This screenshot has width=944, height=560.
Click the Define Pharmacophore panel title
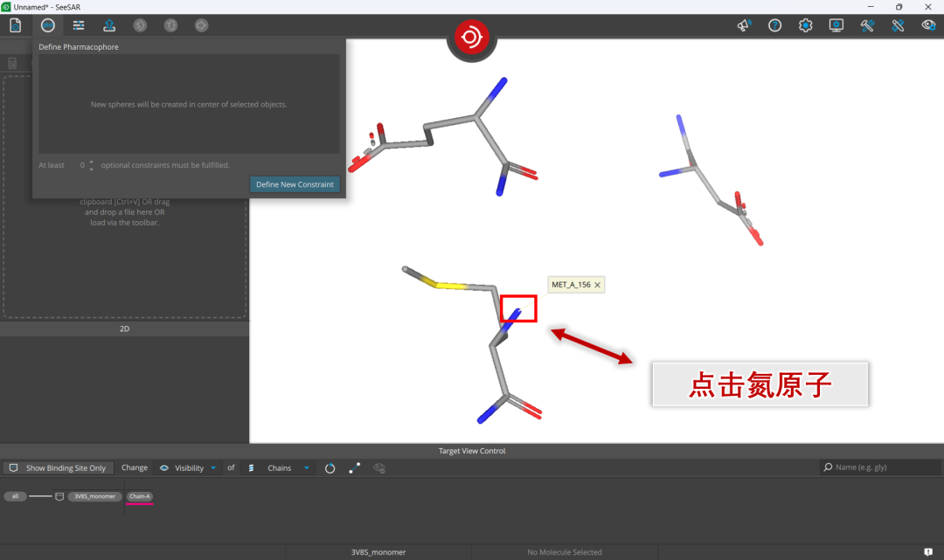(x=79, y=47)
